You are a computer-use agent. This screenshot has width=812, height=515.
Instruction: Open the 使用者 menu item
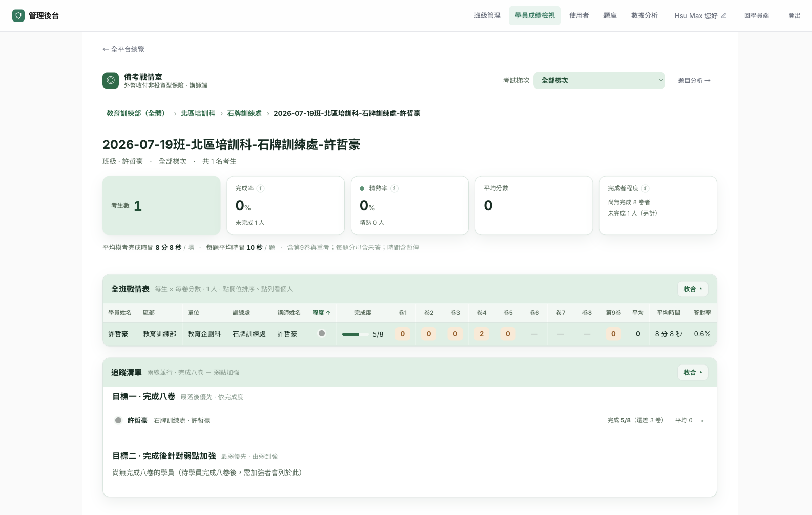pyautogui.click(x=579, y=15)
